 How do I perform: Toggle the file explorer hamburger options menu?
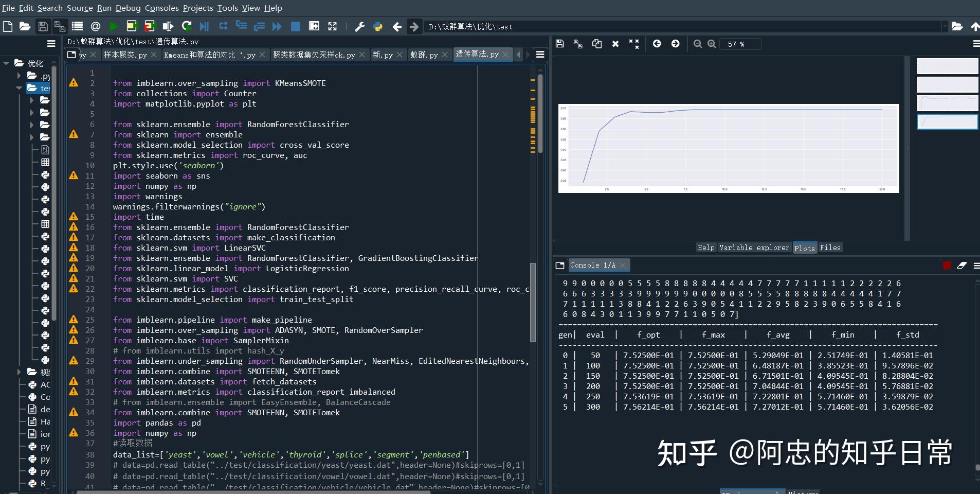pyautogui.click(x=51, y=44)
